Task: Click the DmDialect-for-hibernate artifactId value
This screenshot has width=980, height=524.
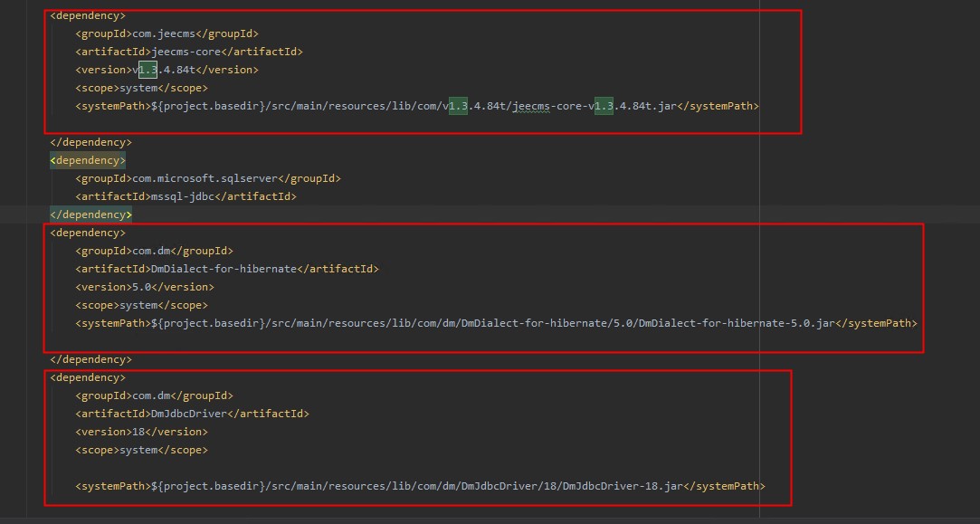Action: click(224, 269)
